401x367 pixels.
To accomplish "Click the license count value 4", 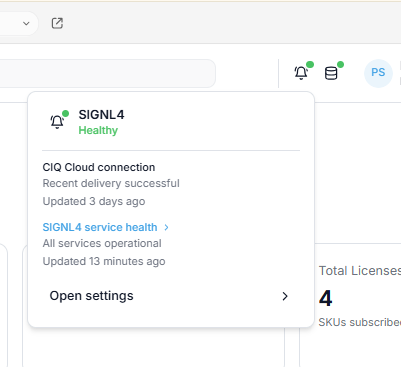I will pos(325,298).
